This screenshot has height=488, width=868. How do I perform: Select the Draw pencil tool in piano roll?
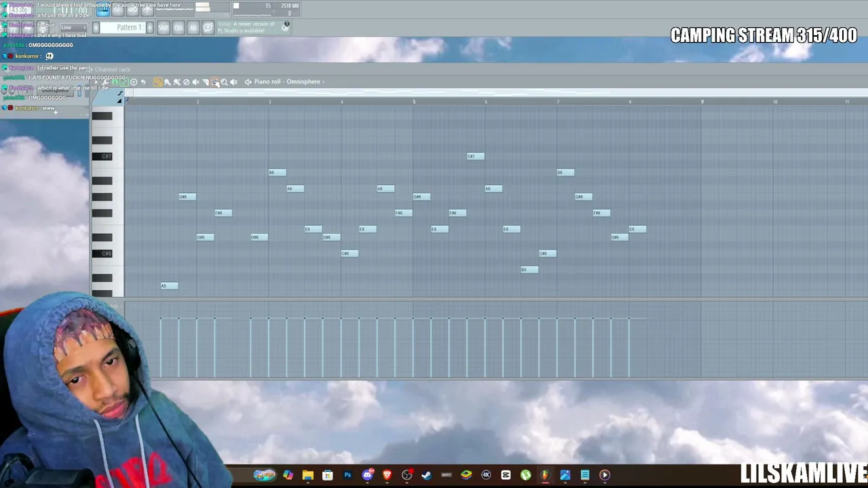[158, 82]
